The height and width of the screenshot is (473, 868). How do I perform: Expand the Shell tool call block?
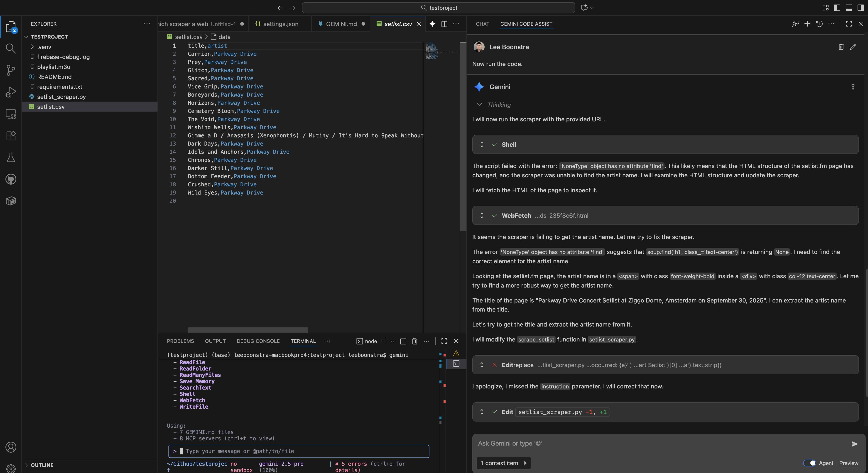tap(482, 144)
